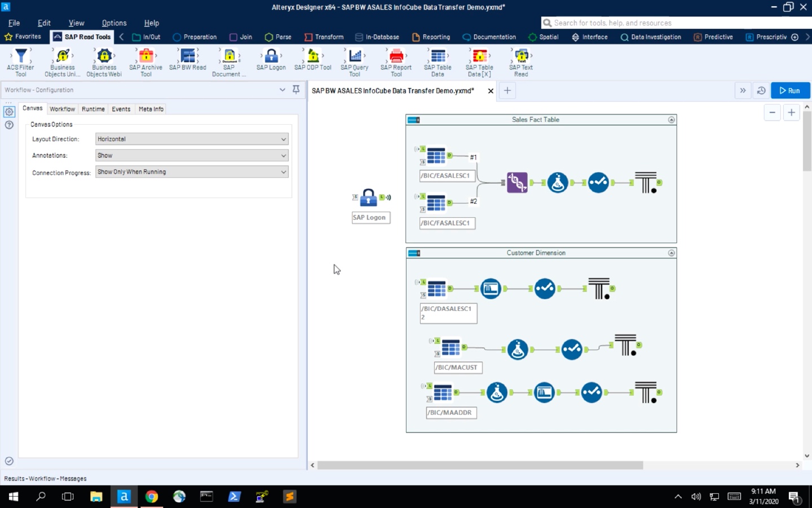812x508 pixels.
Task: Open the In-Database tool category
Action: (377, 37)
